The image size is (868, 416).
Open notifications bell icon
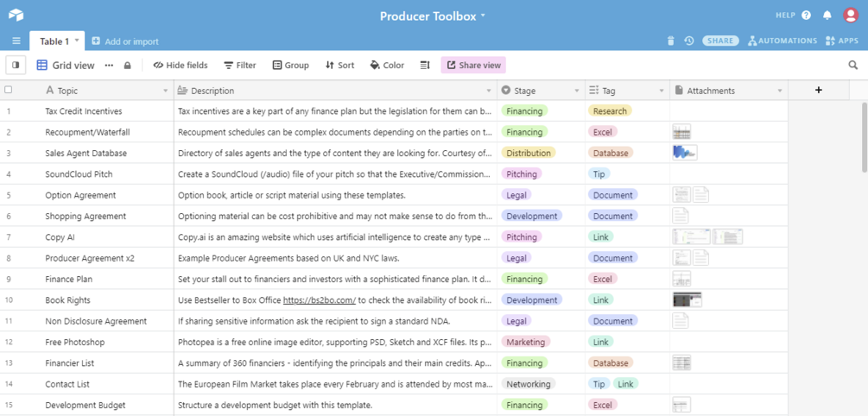(x=827, y=16)
